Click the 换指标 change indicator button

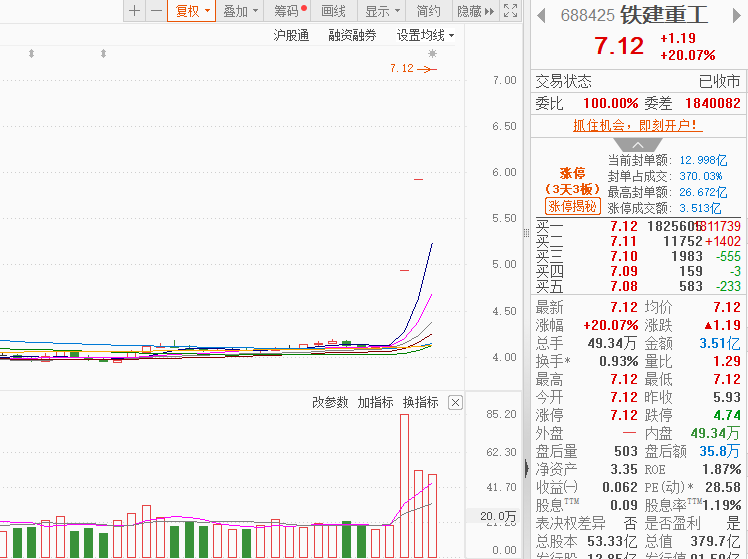click(x=420, y=402)
